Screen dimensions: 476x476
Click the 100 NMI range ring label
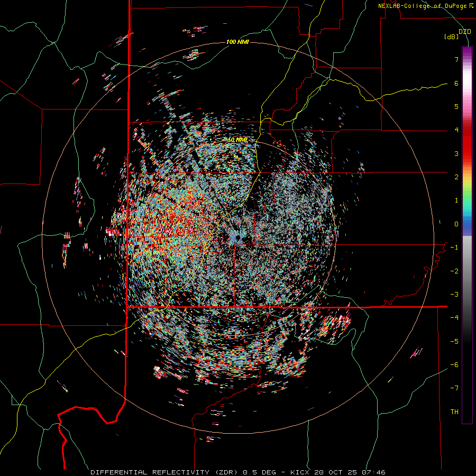pos(237,42)
